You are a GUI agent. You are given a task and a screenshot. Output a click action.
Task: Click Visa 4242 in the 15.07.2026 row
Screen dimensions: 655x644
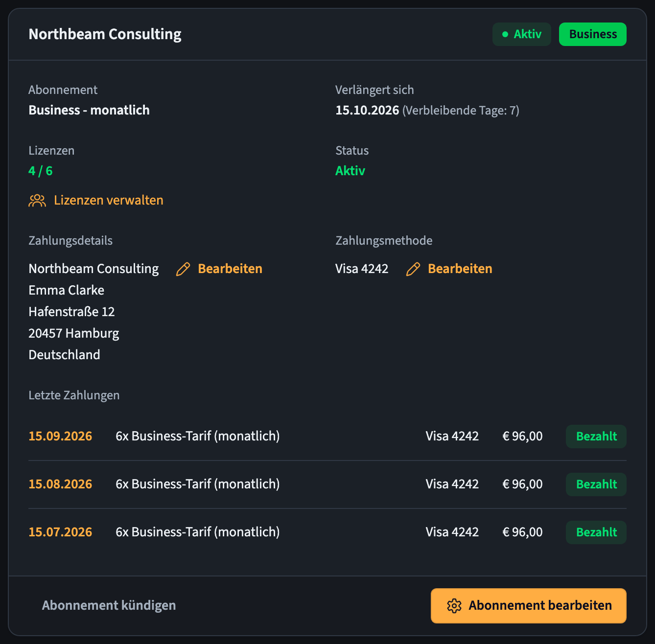coord(452,532)
